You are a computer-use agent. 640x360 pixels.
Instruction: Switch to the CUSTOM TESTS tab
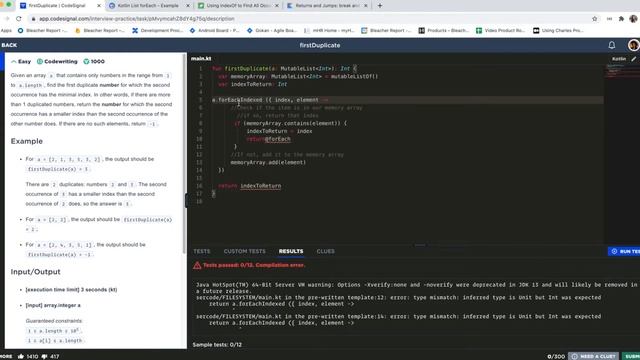(244, 251)
